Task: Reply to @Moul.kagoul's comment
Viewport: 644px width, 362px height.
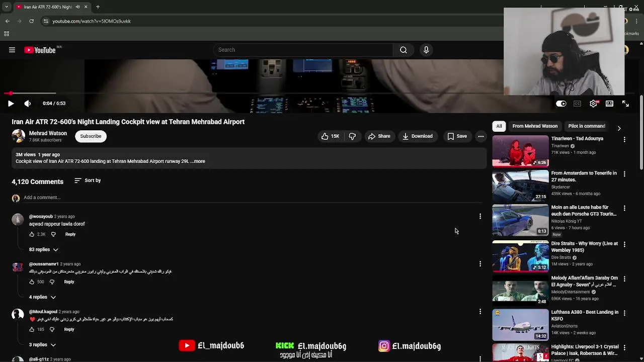Action: [69, 329]
